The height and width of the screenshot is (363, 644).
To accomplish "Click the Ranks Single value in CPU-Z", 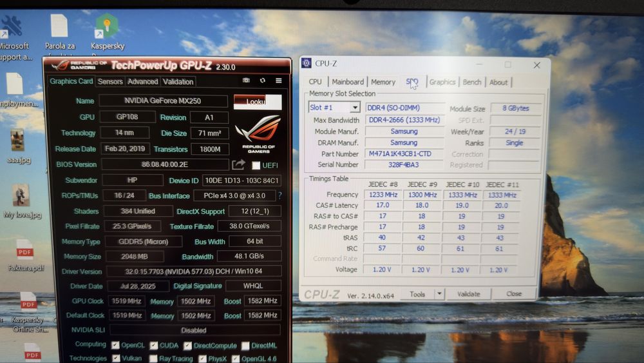I will click(x=515, y=142).
